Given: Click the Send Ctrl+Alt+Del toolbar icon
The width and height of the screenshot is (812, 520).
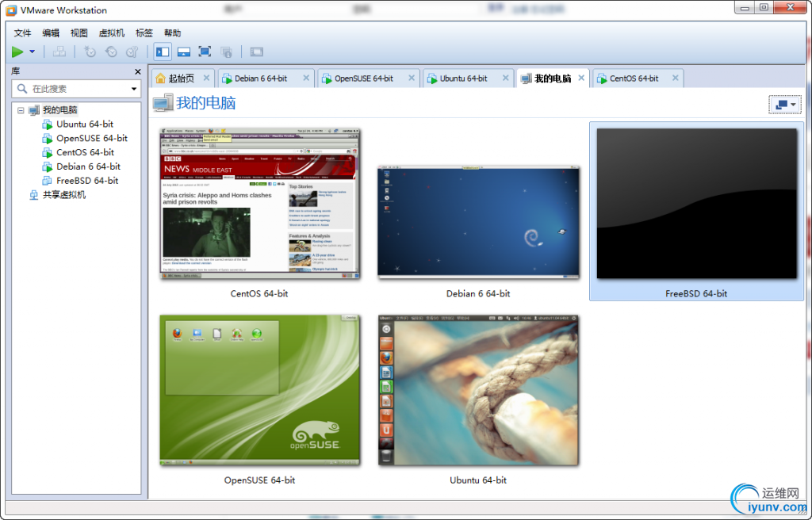Looking at the screenshot, I should [x=59, y=52].
